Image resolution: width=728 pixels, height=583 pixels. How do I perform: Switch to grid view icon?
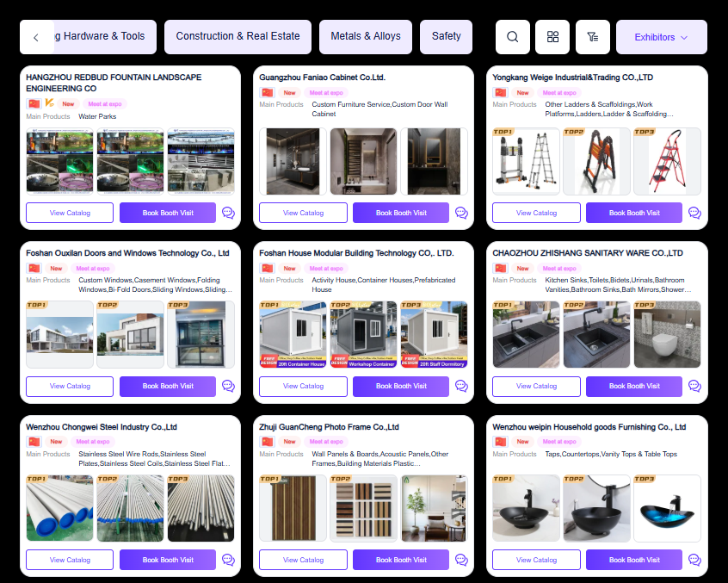[552, 37]
